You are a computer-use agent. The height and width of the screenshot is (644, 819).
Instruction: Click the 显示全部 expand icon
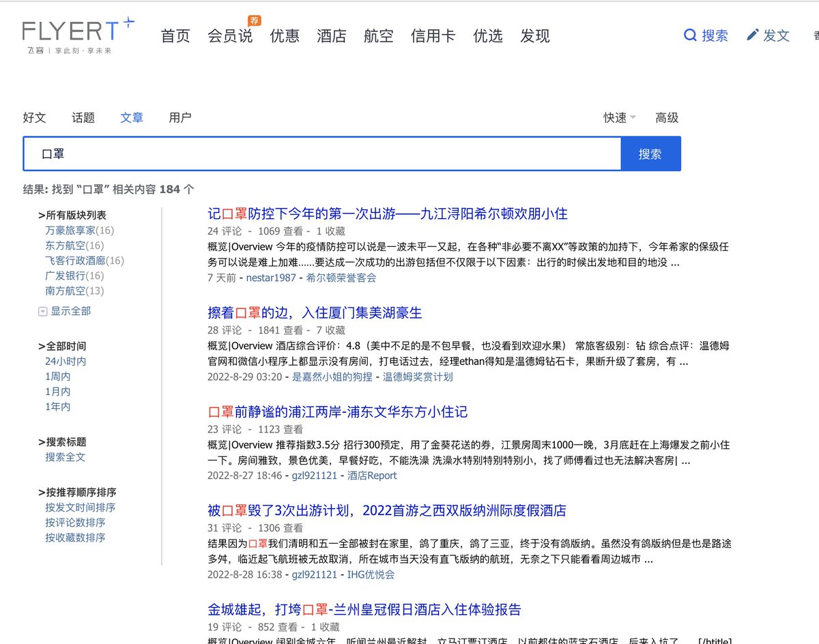click(43, 311)
